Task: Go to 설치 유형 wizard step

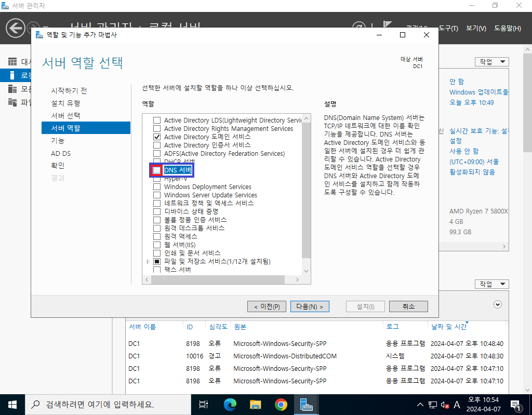Action: [65, 103]
